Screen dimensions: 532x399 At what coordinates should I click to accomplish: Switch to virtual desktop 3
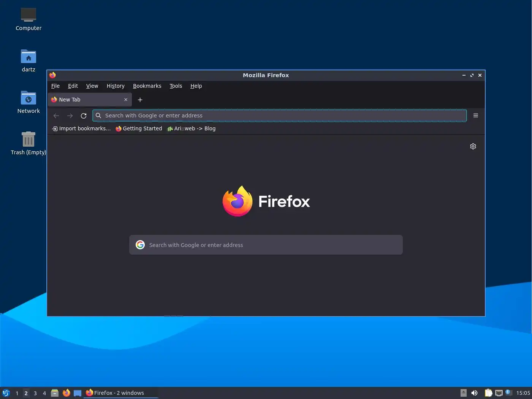[x=35, y=393]
